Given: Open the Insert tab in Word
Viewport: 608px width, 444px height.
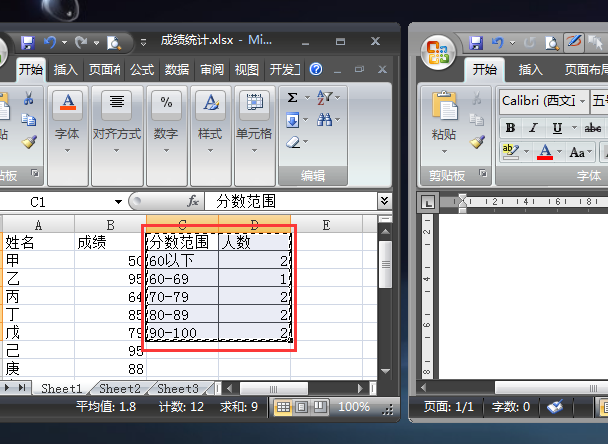Looking at the screenshot, I should click(530, 70).
